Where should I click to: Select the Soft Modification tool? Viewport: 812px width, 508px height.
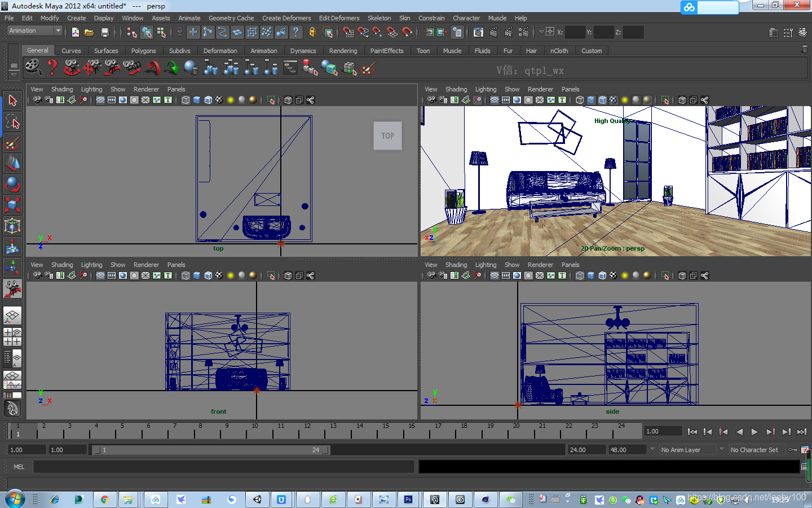point(12,247)
